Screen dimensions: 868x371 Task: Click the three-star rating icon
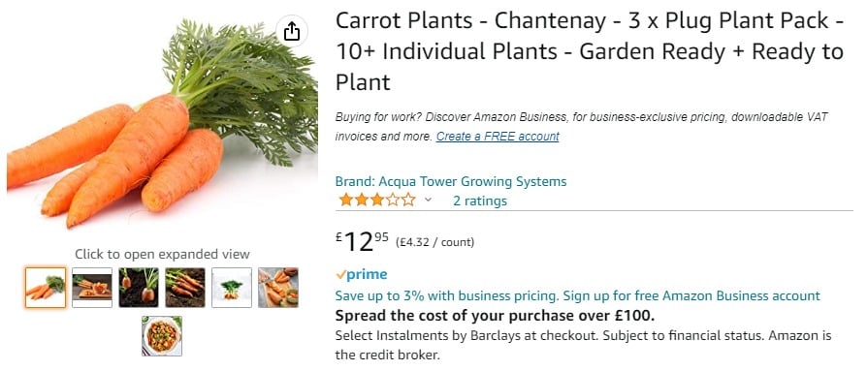(377, 200)
